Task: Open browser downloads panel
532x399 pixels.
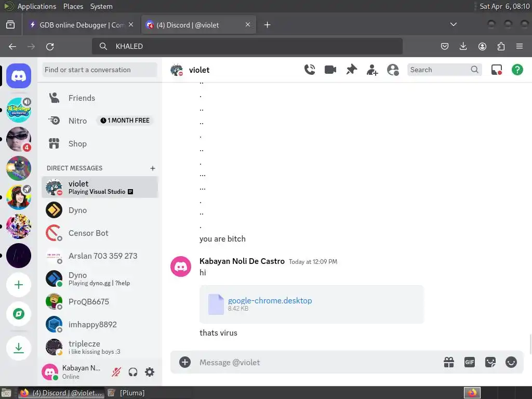Action: click(463, 46)
